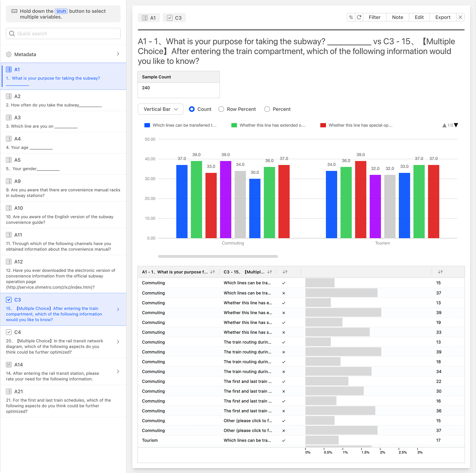Go to next legend page arrow

click(x=456, y=125)
